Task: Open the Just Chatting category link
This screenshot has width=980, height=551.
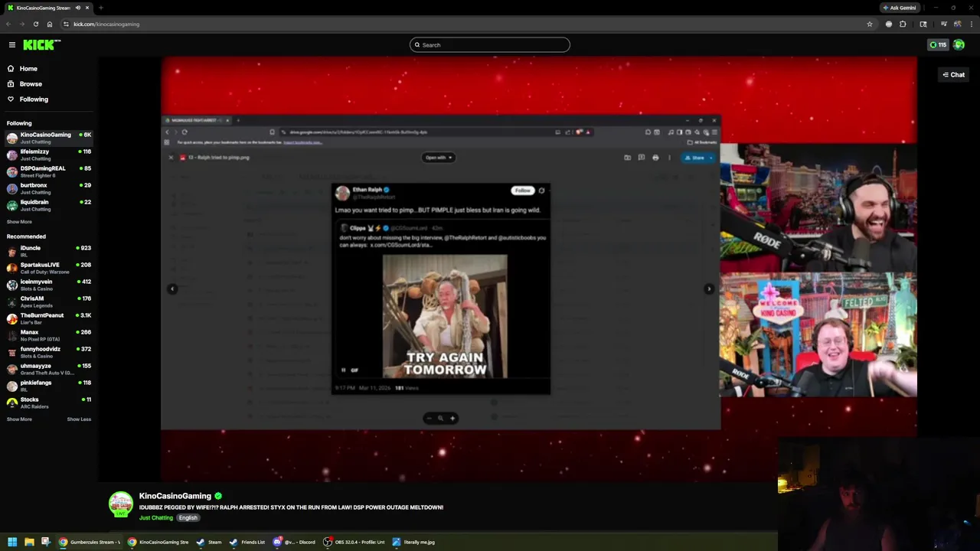Action: click(x=156, y=518)
